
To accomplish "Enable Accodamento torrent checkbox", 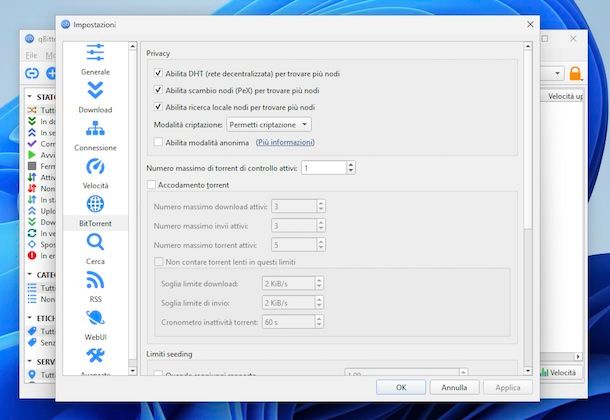I will point(152,185).
